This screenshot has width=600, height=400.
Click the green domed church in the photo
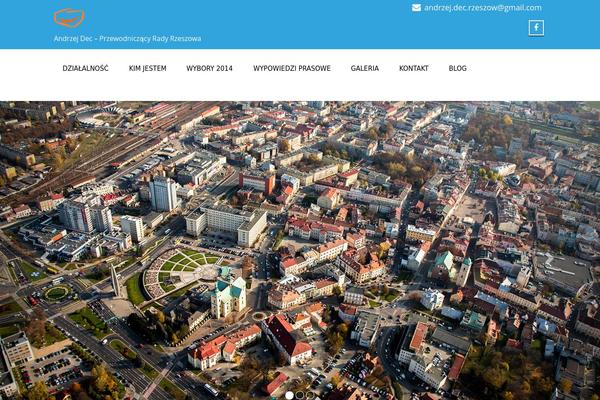pos(229,295)
